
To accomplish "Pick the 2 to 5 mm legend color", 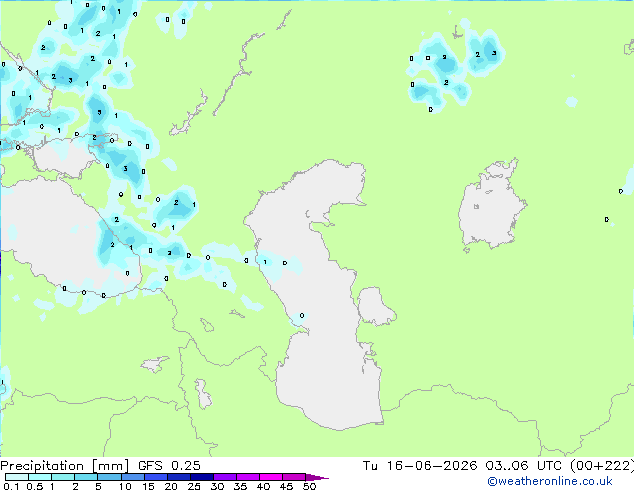I will click(86, 477).
